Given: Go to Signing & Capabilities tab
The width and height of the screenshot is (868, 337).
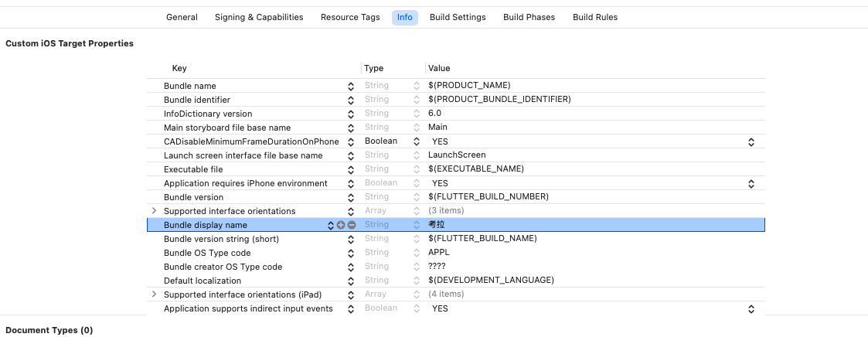Looking at the screenshot, I should 259,17.
